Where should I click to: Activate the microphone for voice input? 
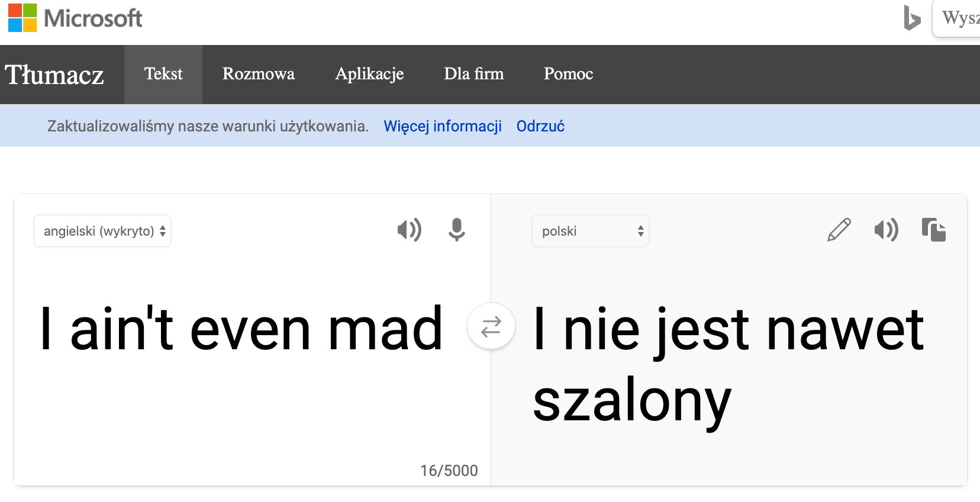pos(456,231)
